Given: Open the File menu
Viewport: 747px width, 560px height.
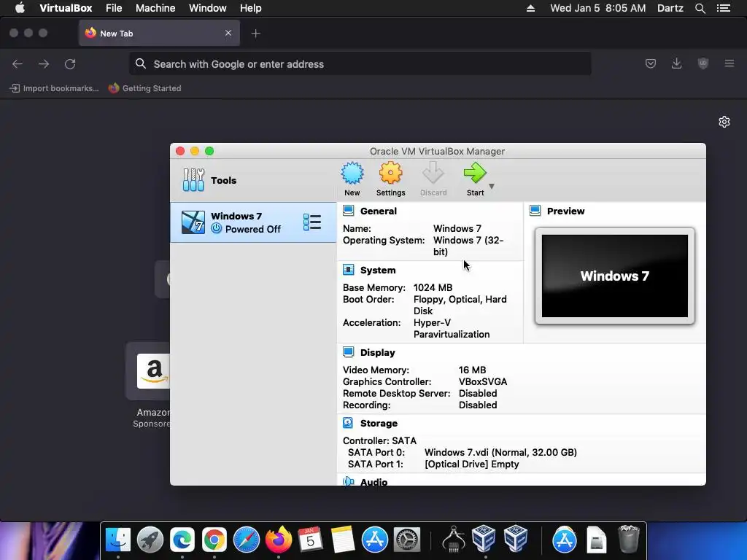Looking at the screenshot, I should coord(114,8).
